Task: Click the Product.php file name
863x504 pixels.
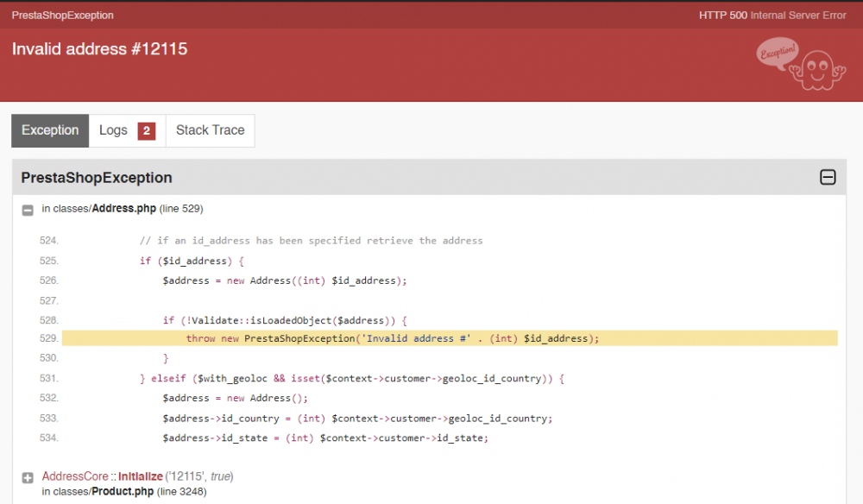Action: point(123,491)
